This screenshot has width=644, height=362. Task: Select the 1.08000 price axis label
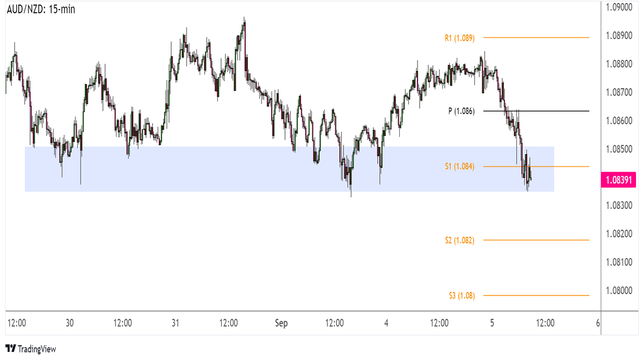[x=619, y=290]
